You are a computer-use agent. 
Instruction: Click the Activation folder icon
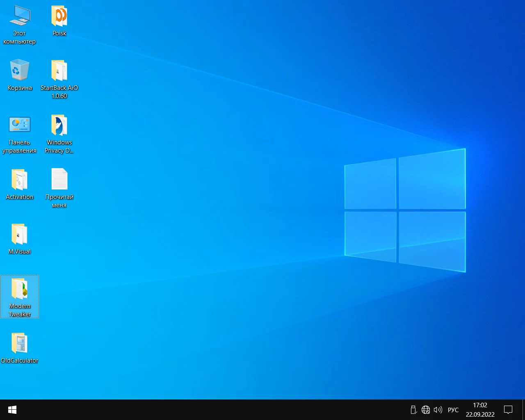[20, 180]
